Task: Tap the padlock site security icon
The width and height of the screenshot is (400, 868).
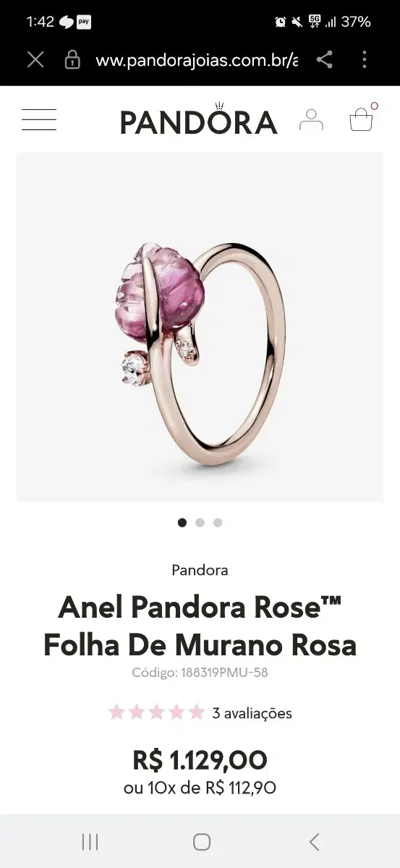Action: 72,59
